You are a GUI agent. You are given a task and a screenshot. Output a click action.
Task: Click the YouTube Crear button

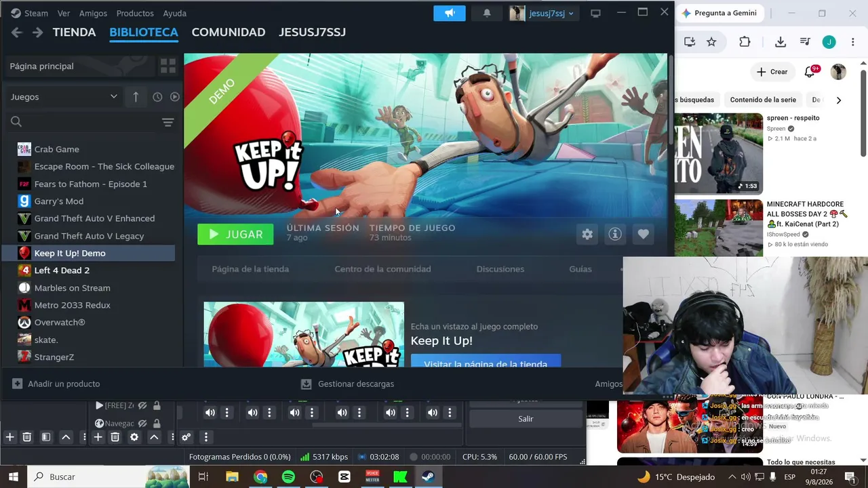coord(772,72)
